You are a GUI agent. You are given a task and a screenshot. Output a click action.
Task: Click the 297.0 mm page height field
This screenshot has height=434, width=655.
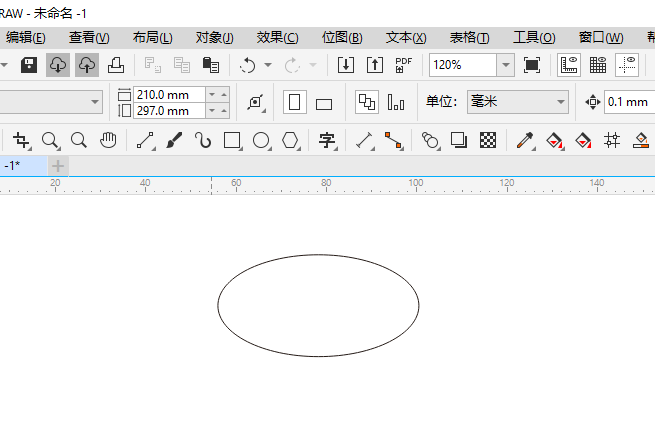pos(169,111)
